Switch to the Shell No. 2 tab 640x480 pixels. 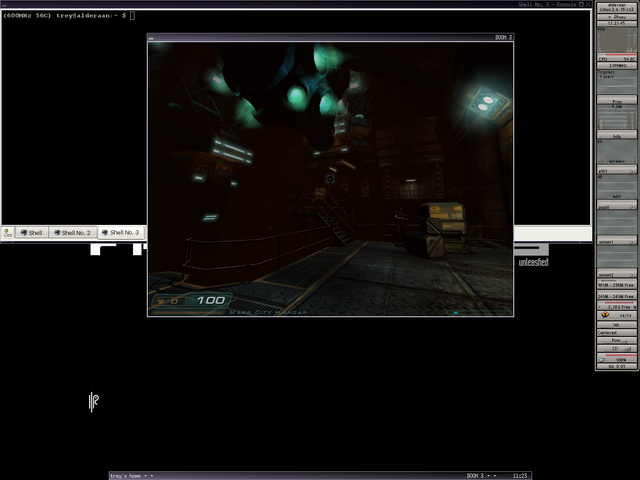[73, 233]
